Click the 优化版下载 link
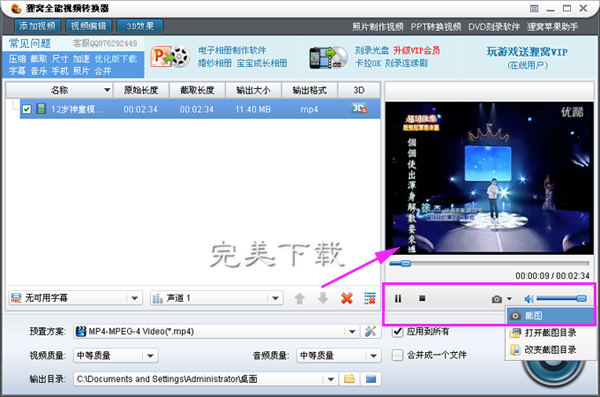This screenshot has height=397, width=600. coord(116,59)
